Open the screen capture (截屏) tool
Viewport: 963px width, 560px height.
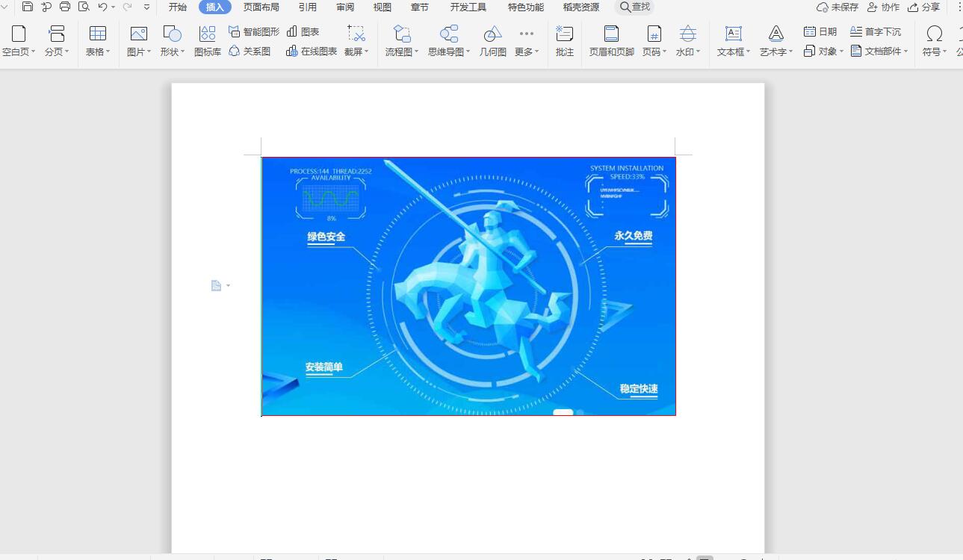pyautogui.click(x=356, y=40)
